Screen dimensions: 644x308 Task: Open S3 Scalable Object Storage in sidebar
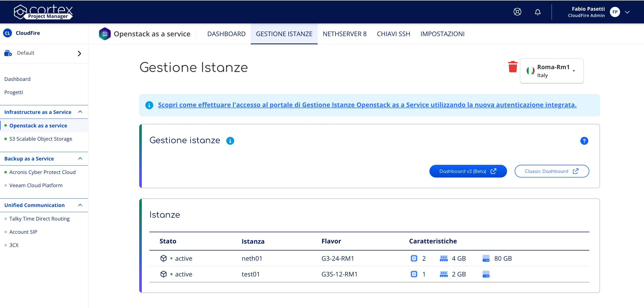pos(41,139)
